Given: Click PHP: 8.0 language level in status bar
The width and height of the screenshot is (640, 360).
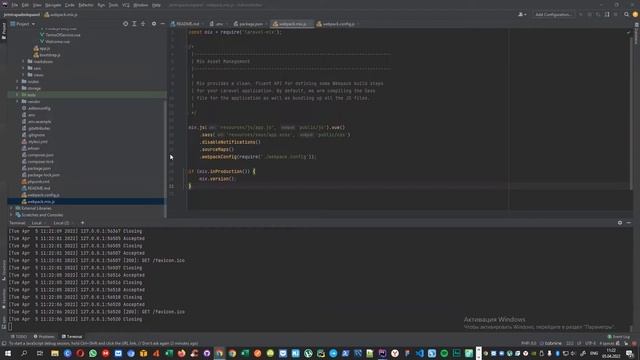Looking at the screenshot, I should click(529, 343).
